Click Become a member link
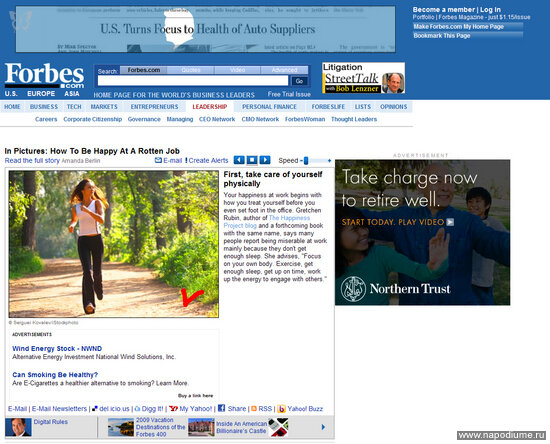 click(x=443, y=10)
